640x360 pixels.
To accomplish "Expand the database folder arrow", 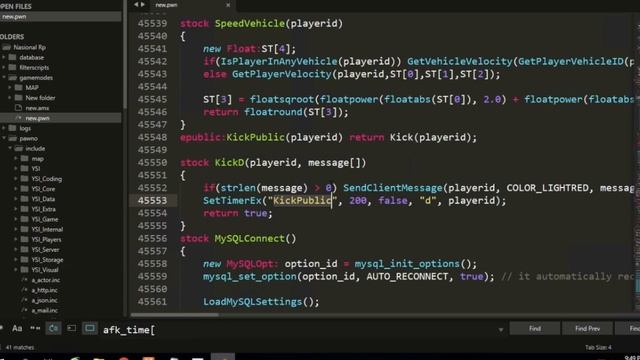I will tap(4, 58).
